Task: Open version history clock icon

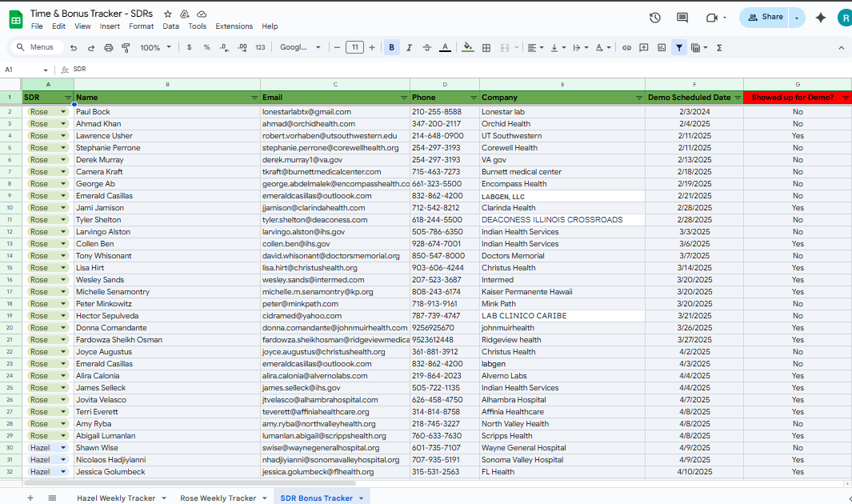Action: pyautogui.click(x=654, y=18)
